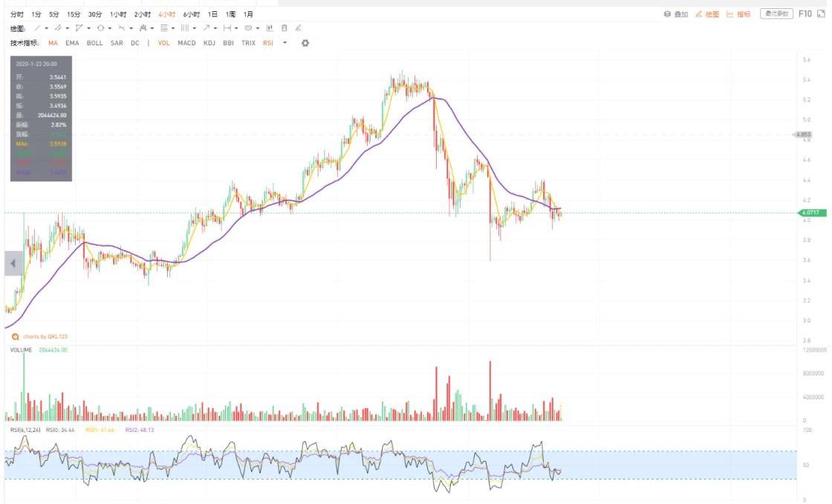Click the fullscreen expand icon
Image resolution: width=832 pixels, height=504 pixels.
tap(821, 14)
